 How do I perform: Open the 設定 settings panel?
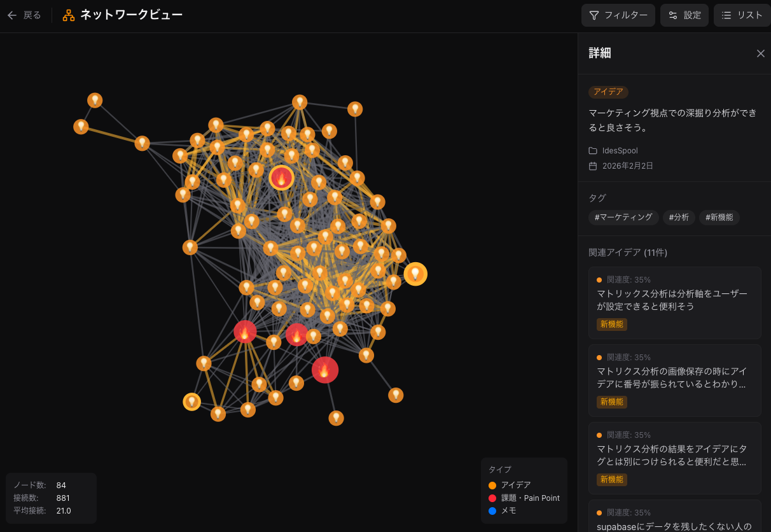(684, 15)
